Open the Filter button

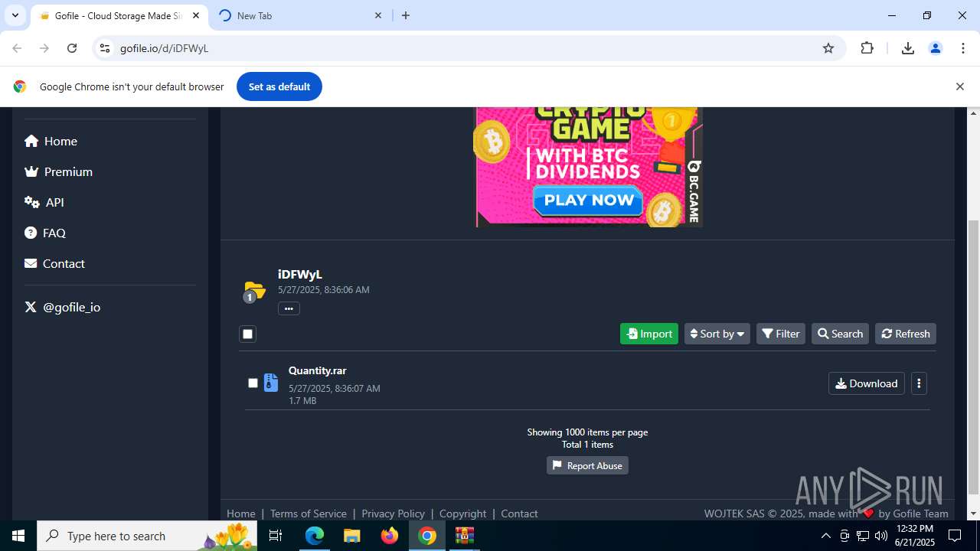pyautogui.click(x=781, y=334)
